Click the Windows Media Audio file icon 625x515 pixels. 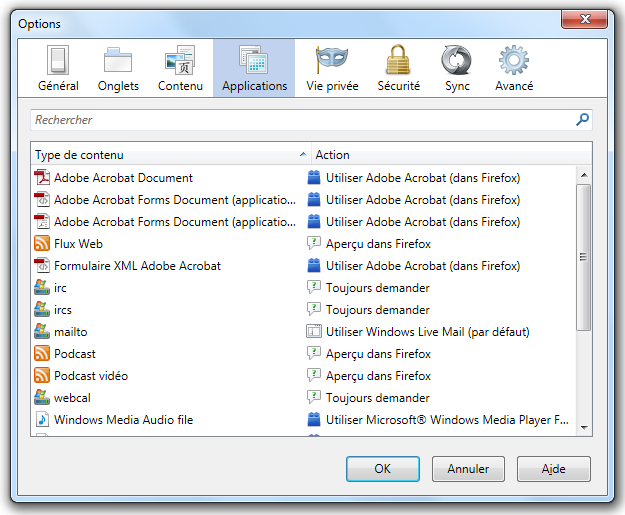click(x=42, y=419)
